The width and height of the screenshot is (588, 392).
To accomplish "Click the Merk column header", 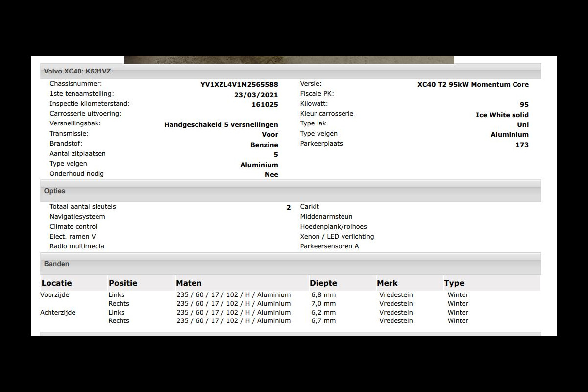I will point(387,283).
